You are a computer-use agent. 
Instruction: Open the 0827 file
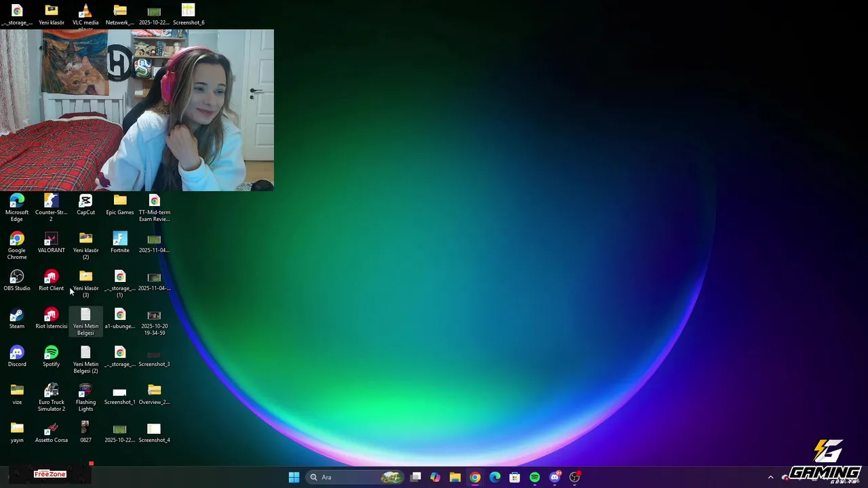coord(85,432)
